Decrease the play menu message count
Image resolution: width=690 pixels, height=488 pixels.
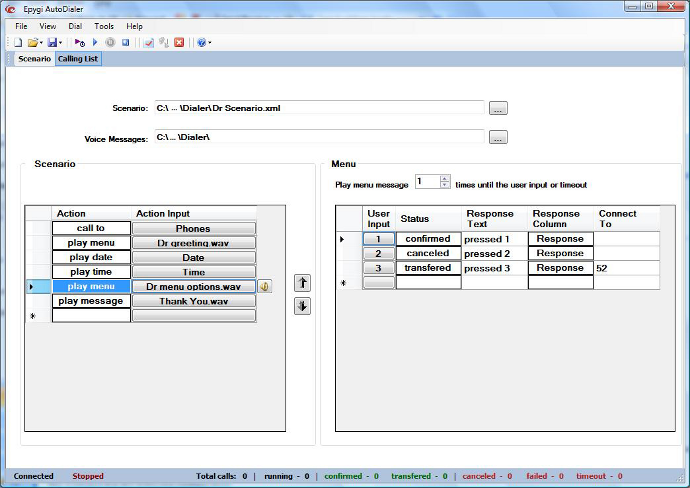[x=445, y=185]
